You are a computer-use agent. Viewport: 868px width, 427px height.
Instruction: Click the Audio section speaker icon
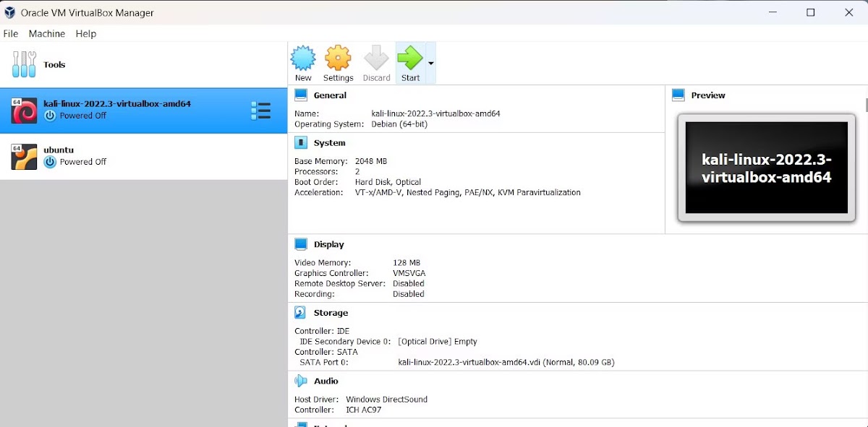(301, 381)
